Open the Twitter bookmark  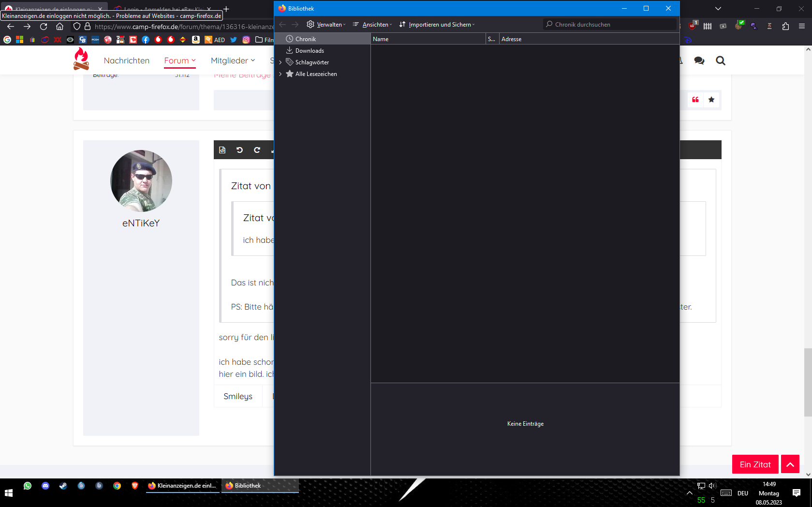click(x=234, y=40)
